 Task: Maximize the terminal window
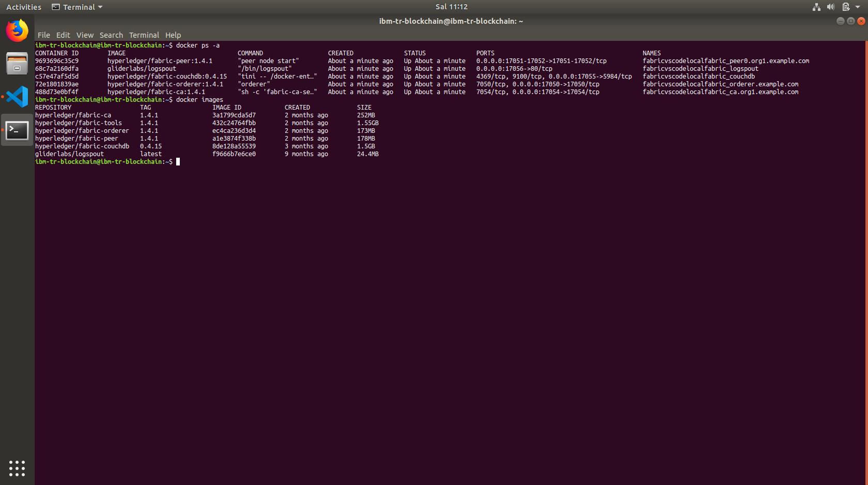[851, 21]
